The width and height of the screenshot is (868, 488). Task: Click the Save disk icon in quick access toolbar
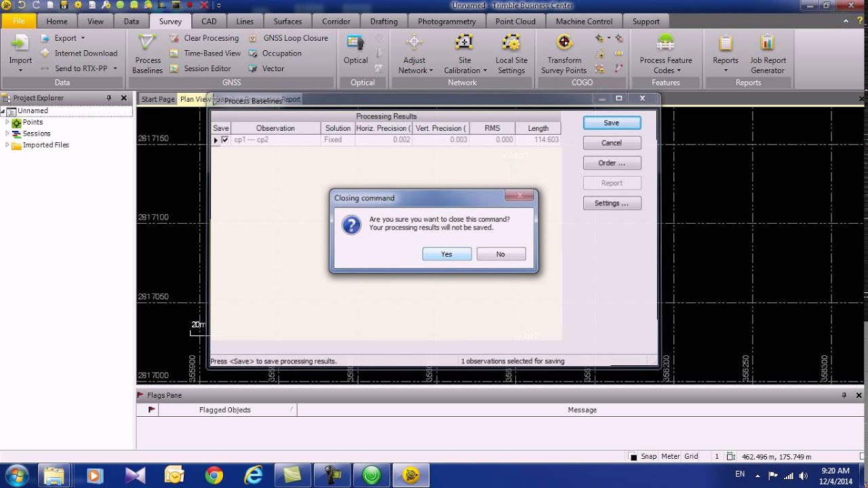[x=64, y=5]
